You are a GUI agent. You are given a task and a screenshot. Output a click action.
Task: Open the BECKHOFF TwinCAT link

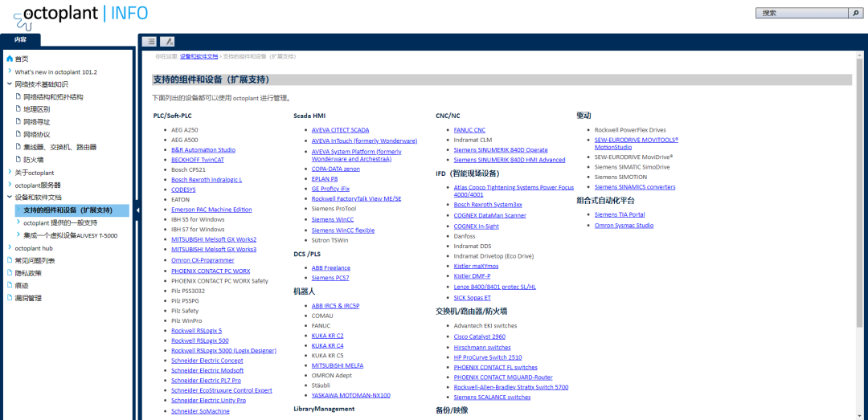pyautogui.click(x=197, y=160)
